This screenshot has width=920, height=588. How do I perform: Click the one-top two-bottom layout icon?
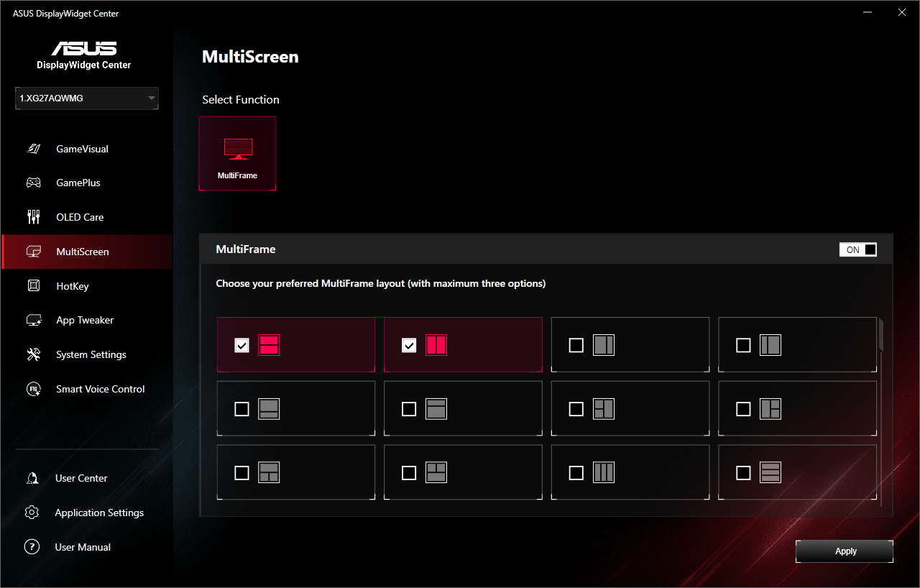tap(269, 472)
